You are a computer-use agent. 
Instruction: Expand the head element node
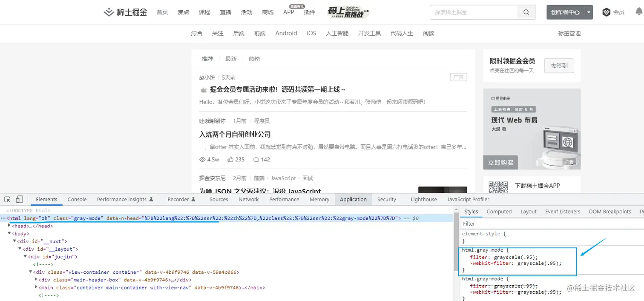coord(10,226)
